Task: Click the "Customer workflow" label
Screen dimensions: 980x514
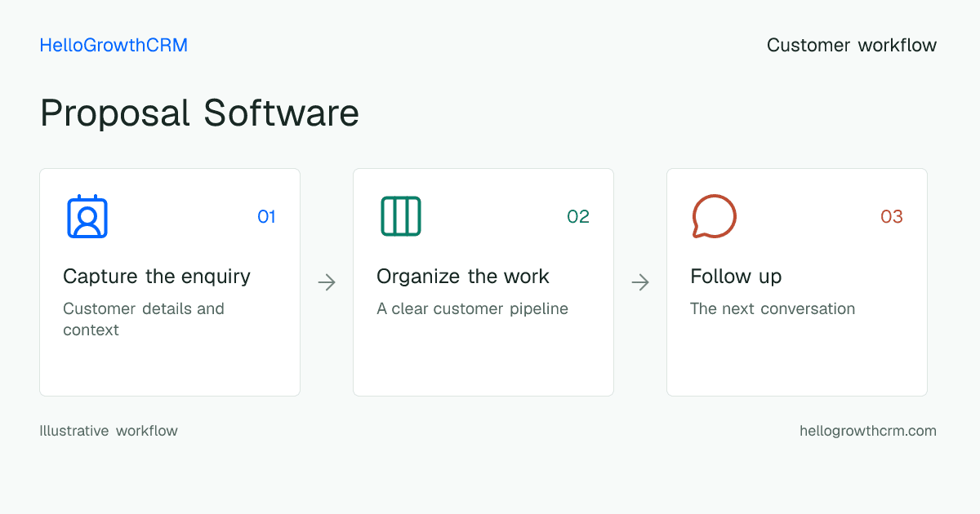Action: pyautogui.click(x=852, y=46)
